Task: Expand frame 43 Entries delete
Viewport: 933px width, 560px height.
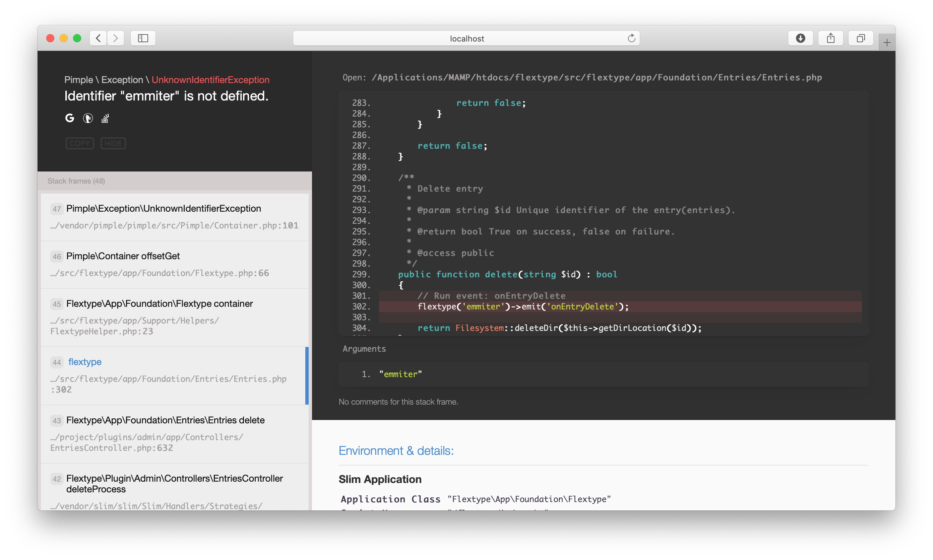Action: (x=165, y=420)
